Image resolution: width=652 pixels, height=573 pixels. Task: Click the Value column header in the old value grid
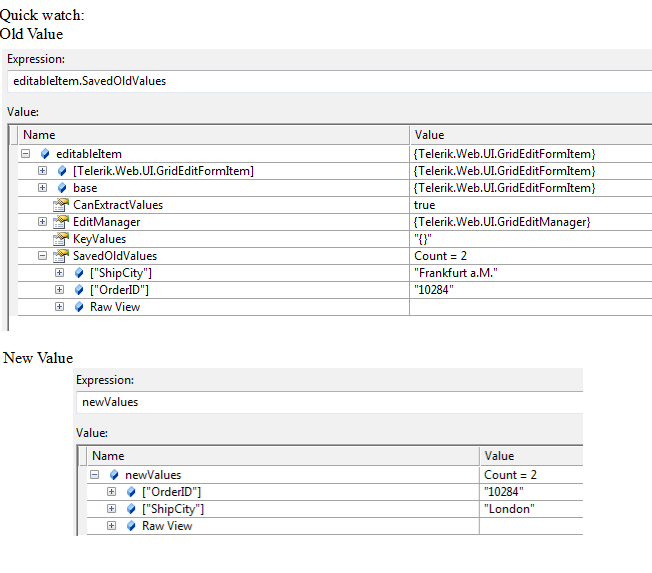(x=531, y=135)
